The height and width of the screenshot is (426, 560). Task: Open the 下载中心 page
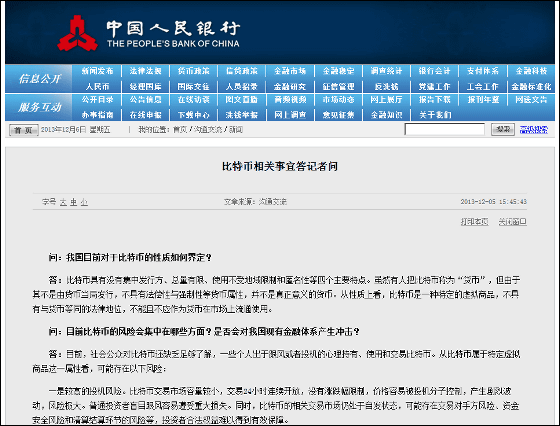point(194,115)
